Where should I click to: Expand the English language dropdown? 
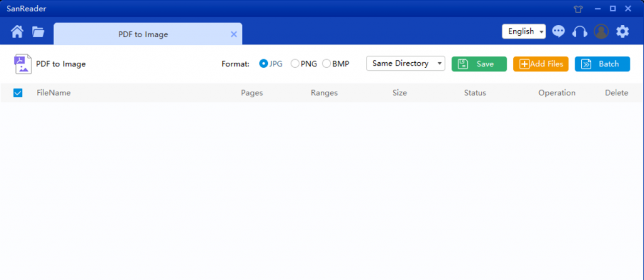(x=523, y=31)
